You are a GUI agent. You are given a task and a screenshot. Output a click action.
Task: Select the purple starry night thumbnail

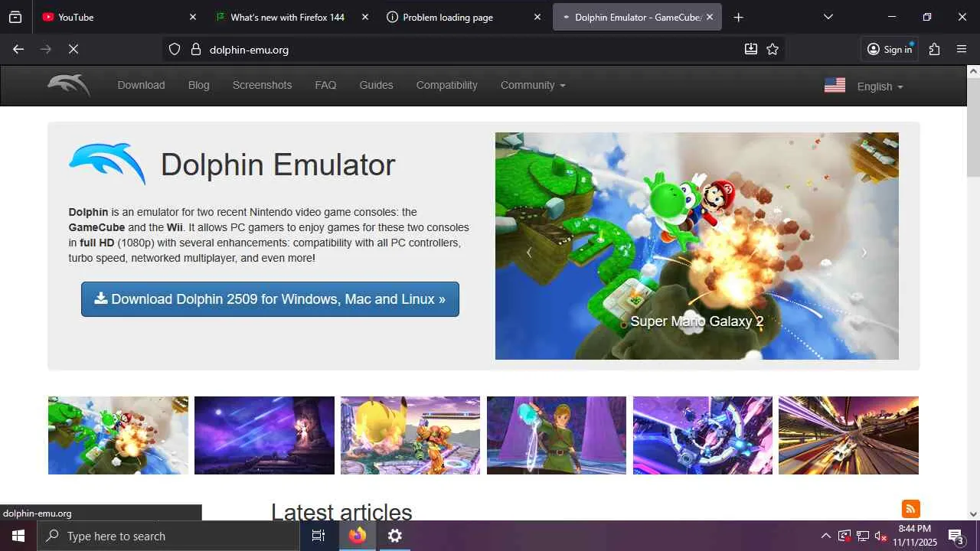tap(264, 435)
